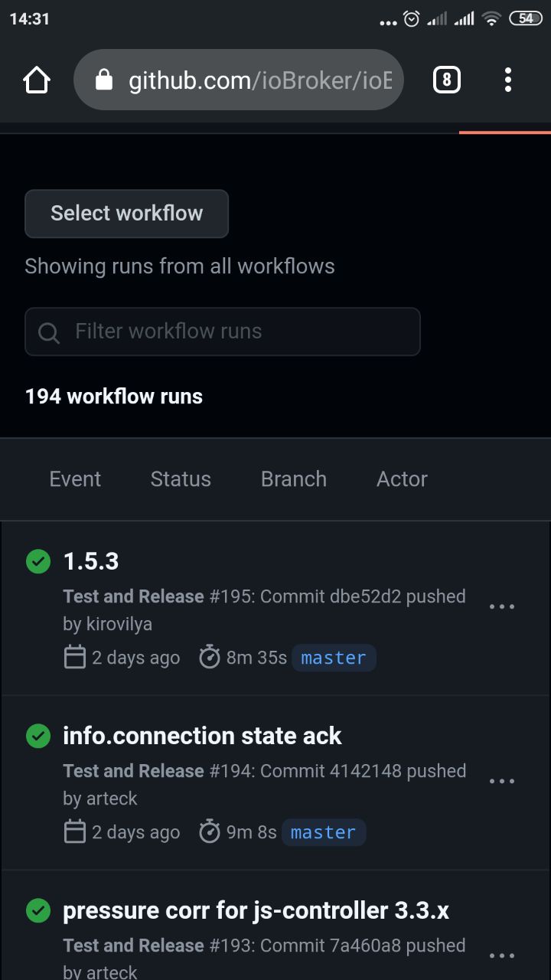551x980 pixels.
Task: Click master branch label on run #194
Action: [x=324, y=832]
